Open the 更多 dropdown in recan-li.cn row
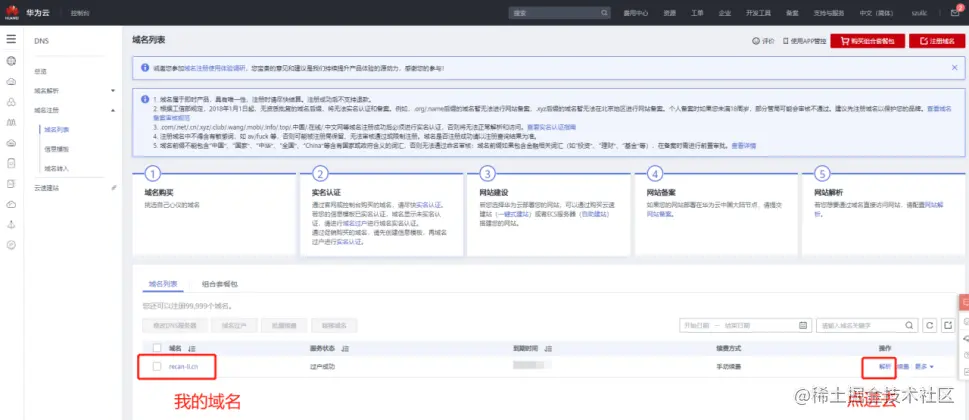969x420 pixels. point(924,367)
